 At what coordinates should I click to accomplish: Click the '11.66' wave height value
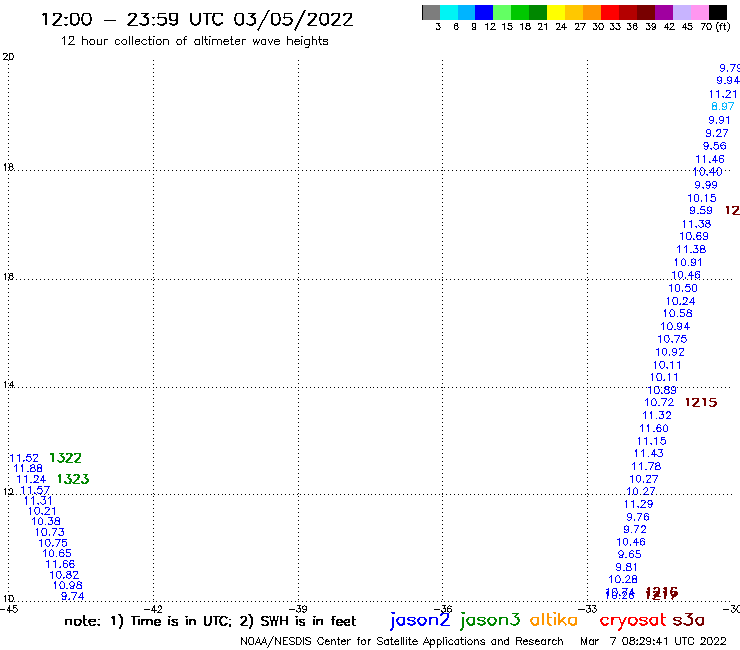(60, 564)
